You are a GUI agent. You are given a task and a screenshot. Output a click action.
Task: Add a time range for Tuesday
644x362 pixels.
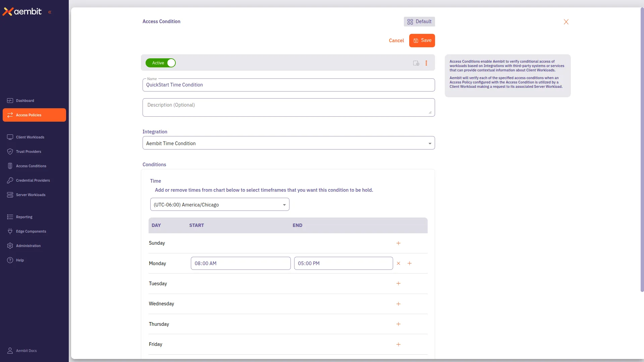398,284
